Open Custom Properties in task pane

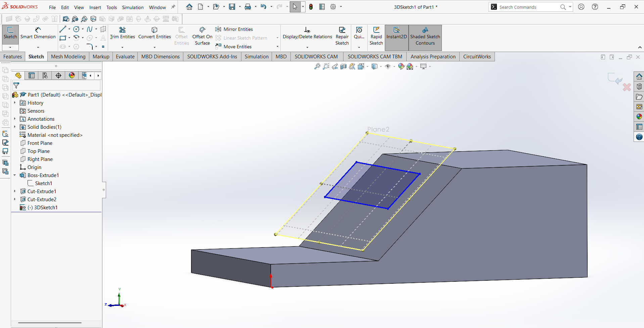[639, 127]
